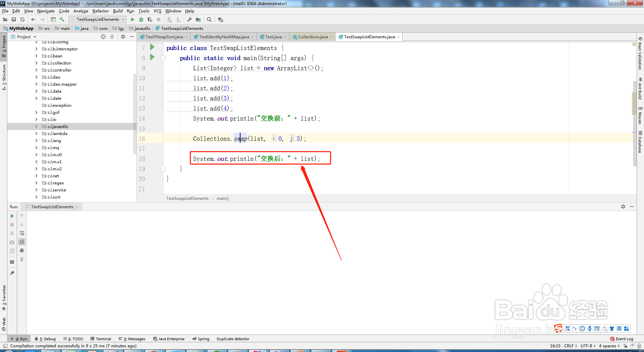Click run gutter arrow on line 7
Viewport: 644px width, 352px height.
pos(152,47)
